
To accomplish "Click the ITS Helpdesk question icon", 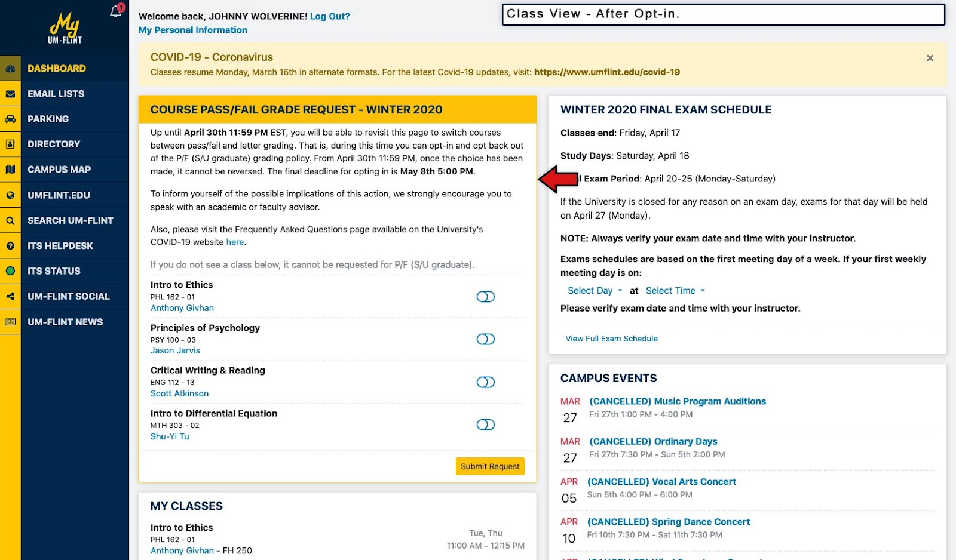I will pos(10,245).
